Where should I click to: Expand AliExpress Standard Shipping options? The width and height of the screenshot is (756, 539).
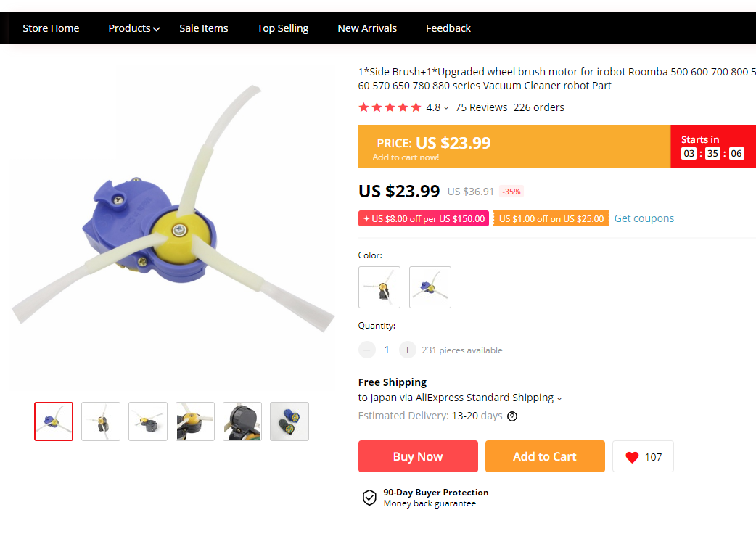(x=559, y=398)
